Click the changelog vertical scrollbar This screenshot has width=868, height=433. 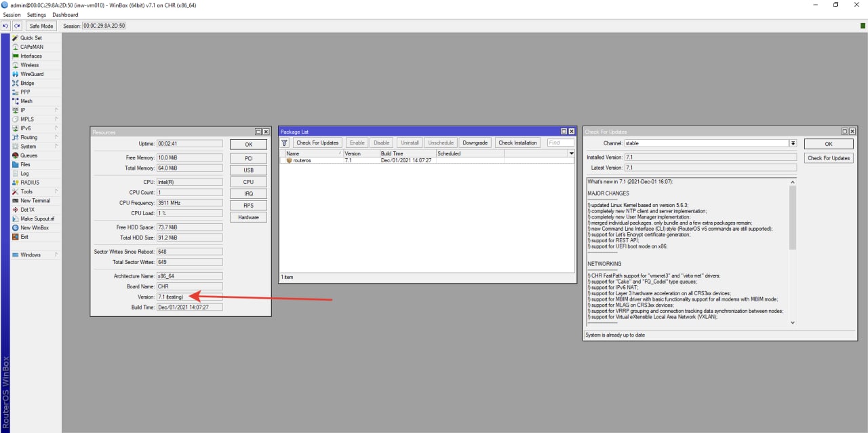793,217
